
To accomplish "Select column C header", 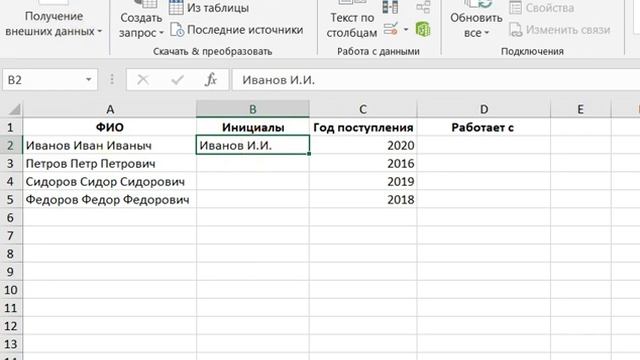I will tap(363, 109).
